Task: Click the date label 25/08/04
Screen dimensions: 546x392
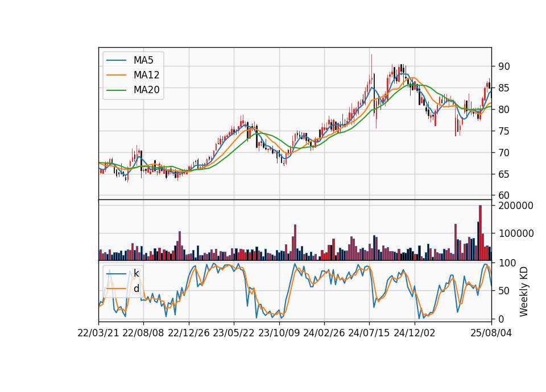Action: (x=491, y=333)
